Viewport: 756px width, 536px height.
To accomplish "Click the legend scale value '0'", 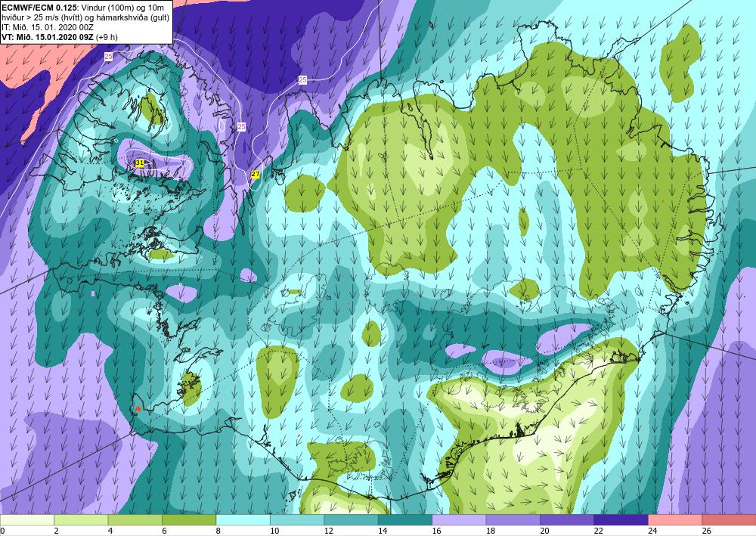I will point(2,531).
